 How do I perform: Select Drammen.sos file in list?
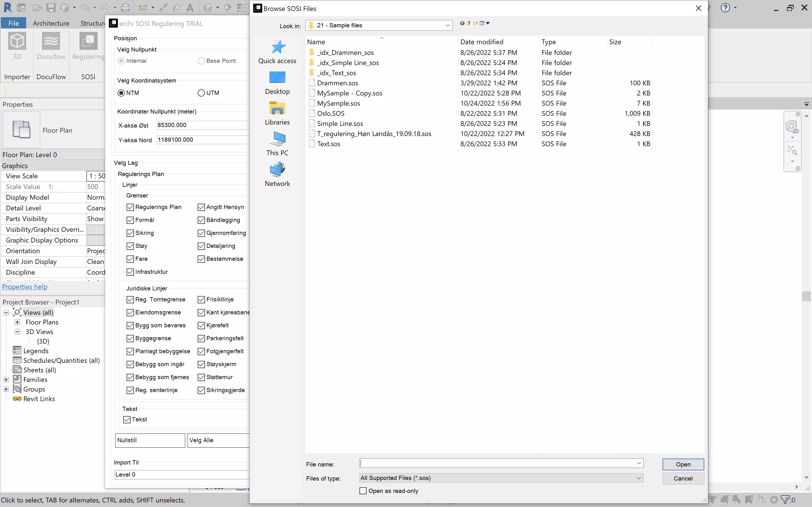[337, 83]
